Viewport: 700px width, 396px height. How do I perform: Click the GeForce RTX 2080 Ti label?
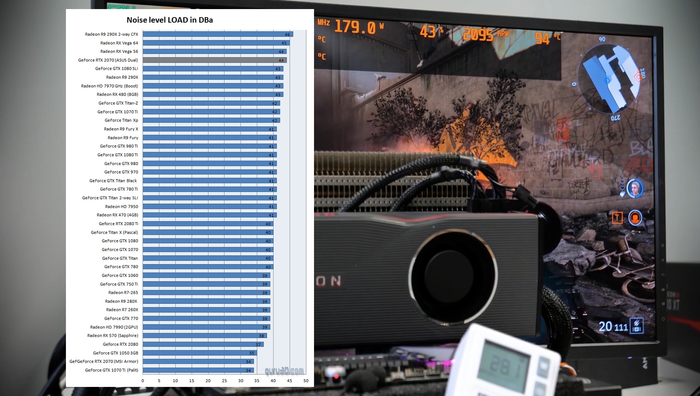click(118, 224)
